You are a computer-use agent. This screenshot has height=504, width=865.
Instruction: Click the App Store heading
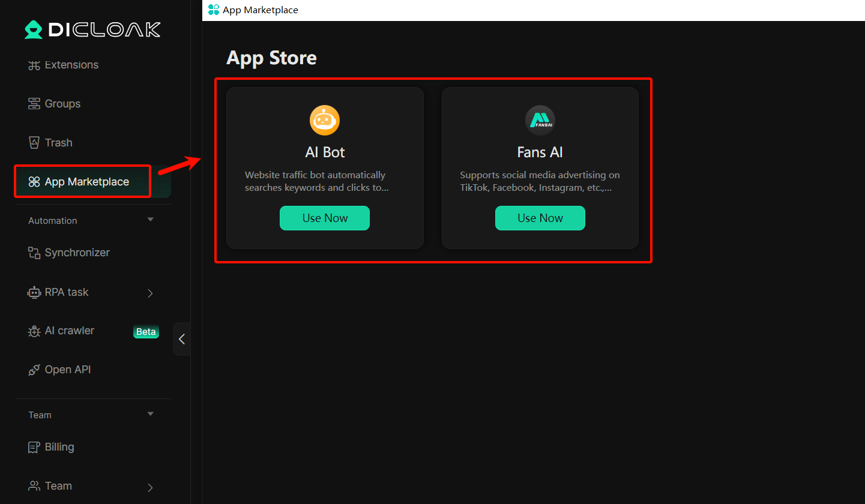point(271,58)
